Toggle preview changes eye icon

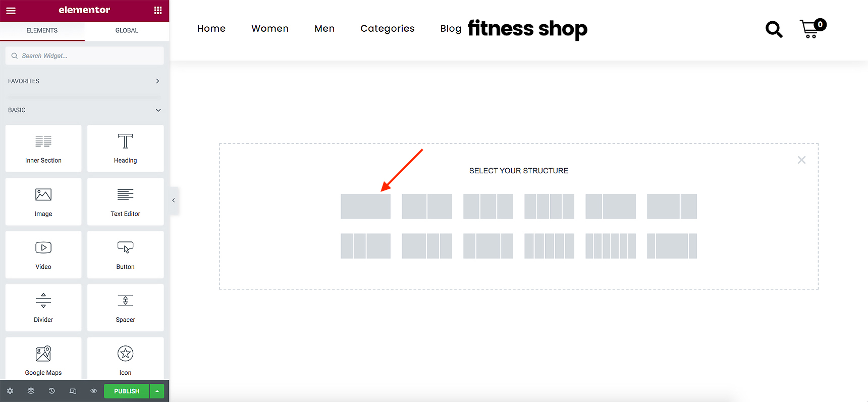point(93,391)
